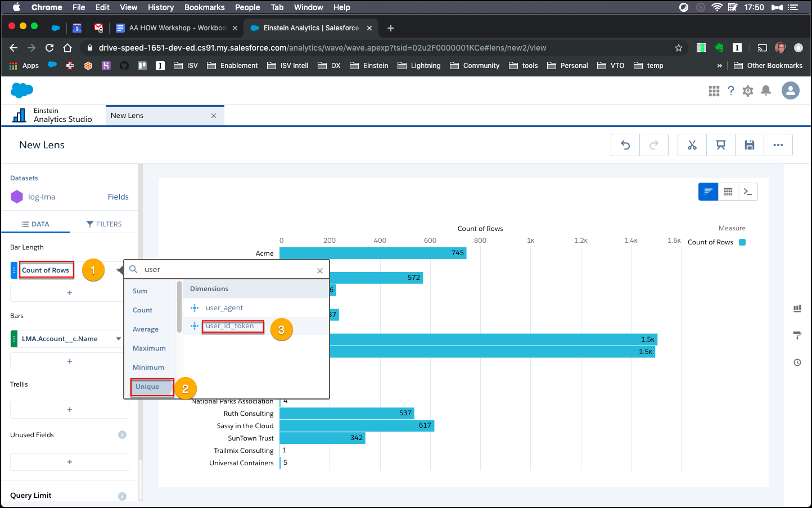Select the Minimum aggregate function
This screenshot has height=508, width=812.
pos(148,368)
